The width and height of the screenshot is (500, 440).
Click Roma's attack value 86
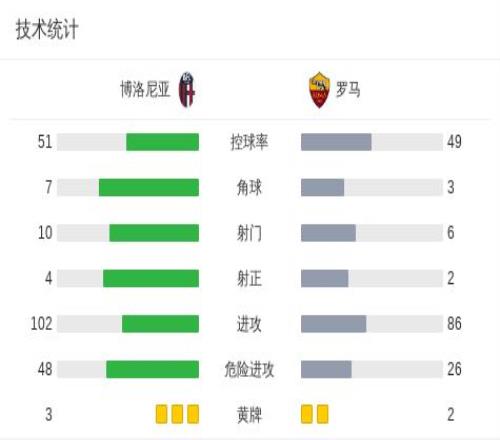coord(454,324)
